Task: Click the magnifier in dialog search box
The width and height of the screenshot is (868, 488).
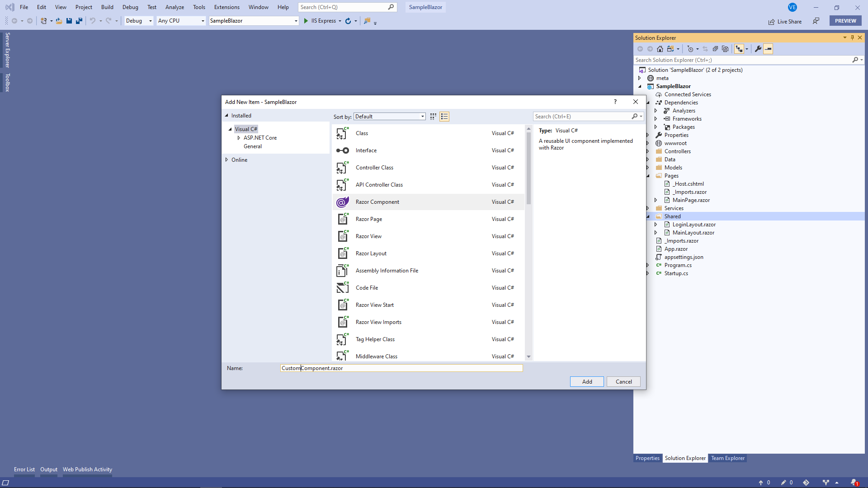Action: point(635,117)
